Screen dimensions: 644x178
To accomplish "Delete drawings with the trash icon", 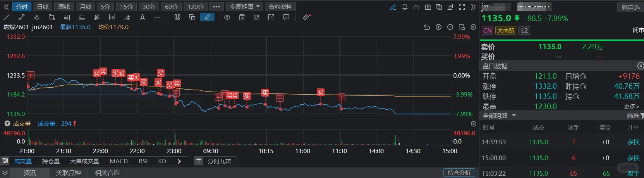I will coord(242,17).
